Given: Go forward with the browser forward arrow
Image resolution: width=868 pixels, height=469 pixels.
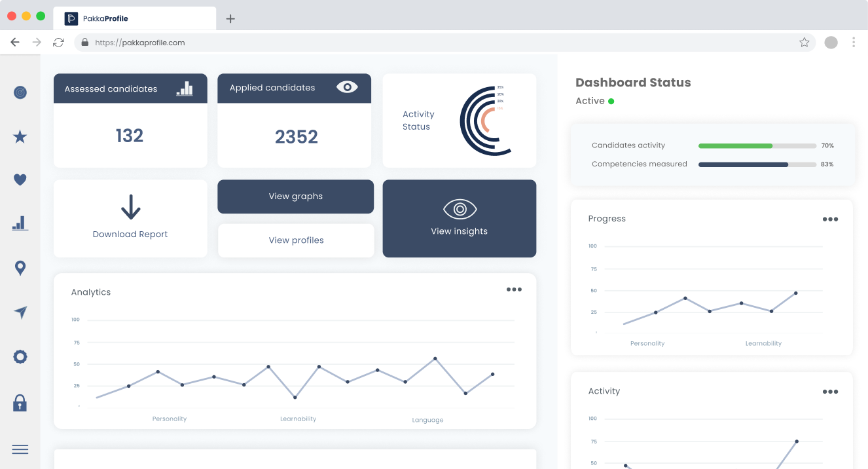Looking at the screenshot, I should (37, 43).
